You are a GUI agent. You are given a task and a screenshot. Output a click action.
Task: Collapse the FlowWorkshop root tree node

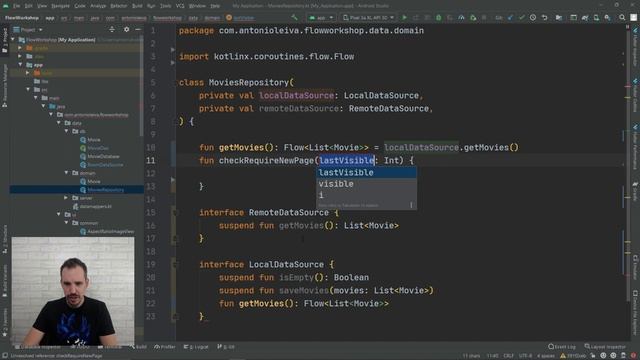pos(13,40)
